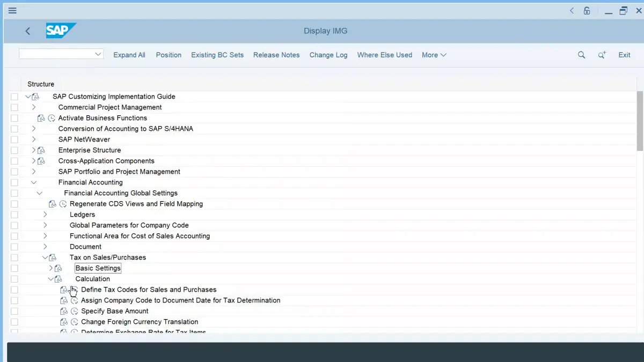This screenshot has width=644, height=362.
Task: Collapse Financial Accounting Global Settings
Action: [40, 193]
